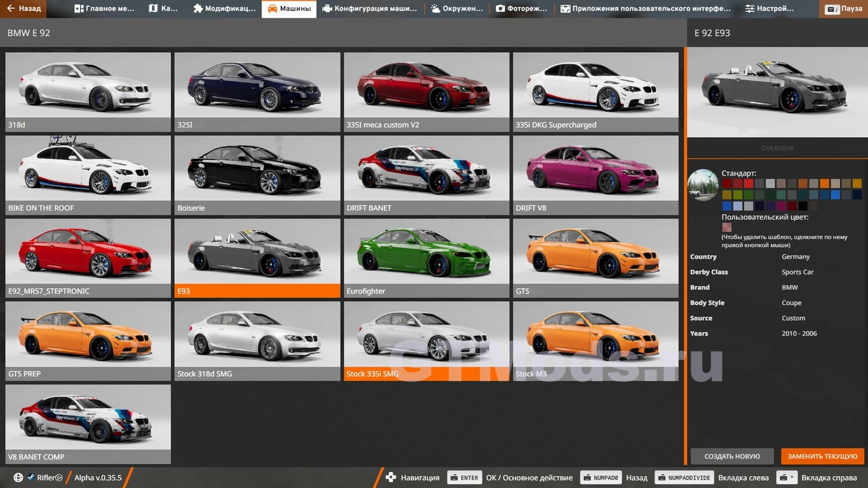Open the Приложения пользовательского интерфейса tab
The height and width of the screenshot is (488, 868).
[646, 9]
